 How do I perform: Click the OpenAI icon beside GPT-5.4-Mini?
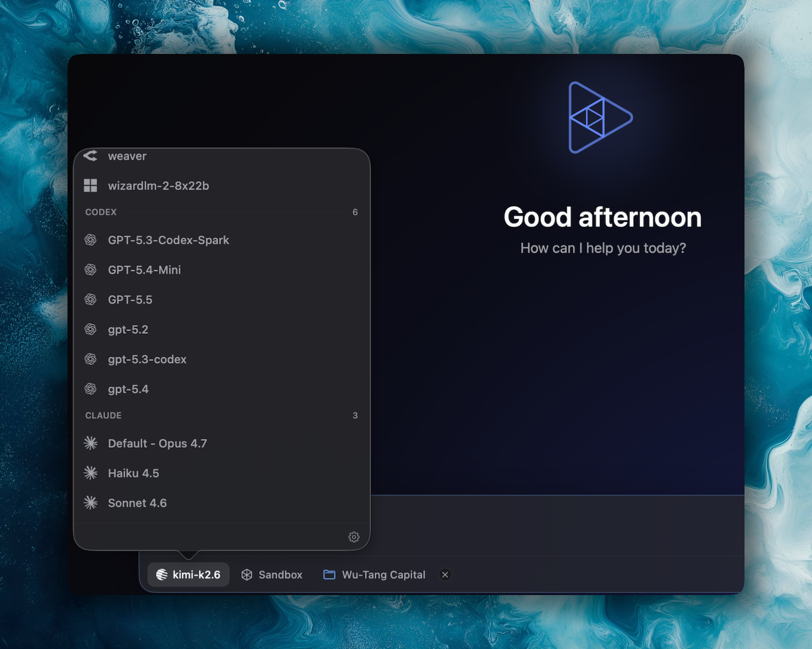[90, 270]
